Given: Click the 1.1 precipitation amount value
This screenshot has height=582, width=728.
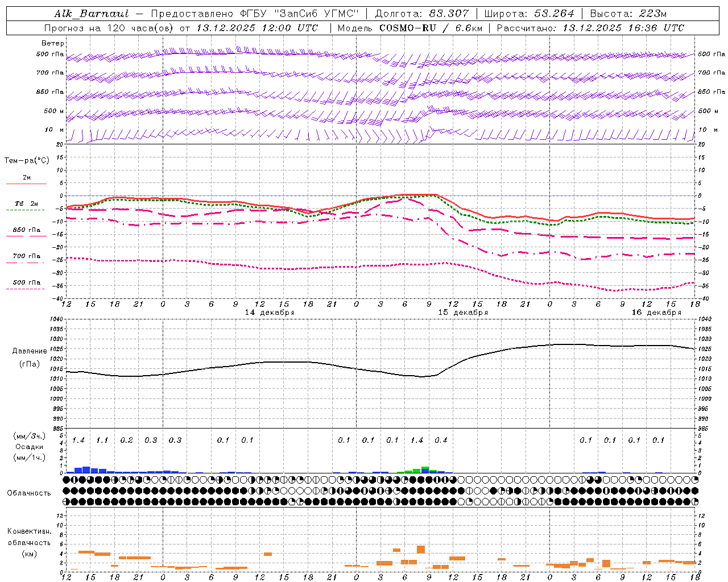Looking at the screenshot, I should tap(102, 440).
